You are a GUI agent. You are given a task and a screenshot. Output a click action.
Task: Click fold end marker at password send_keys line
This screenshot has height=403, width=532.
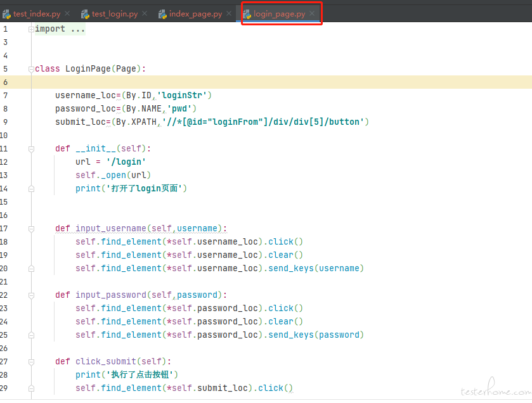31,335
